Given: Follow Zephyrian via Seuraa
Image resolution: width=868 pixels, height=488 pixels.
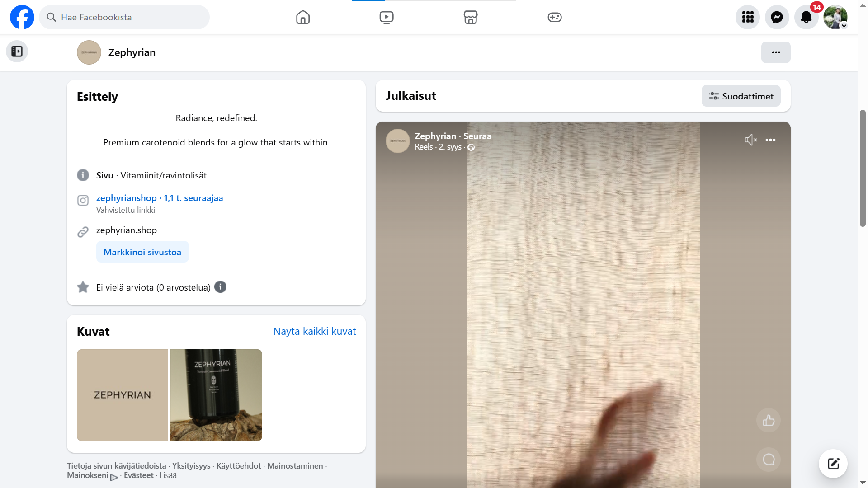Looking at the screenshot, I should pyautogui.click(x=477, y=136).
